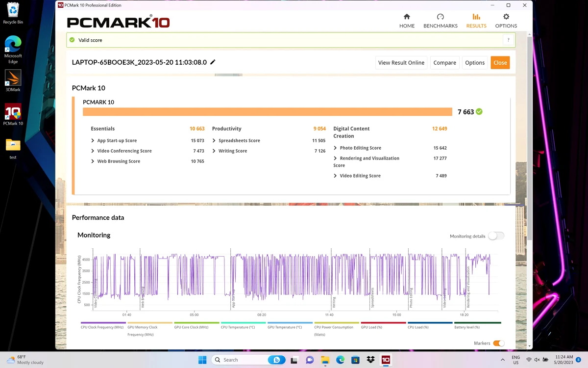Open the Recycle Bin desktop icon

tap(13, 13)
